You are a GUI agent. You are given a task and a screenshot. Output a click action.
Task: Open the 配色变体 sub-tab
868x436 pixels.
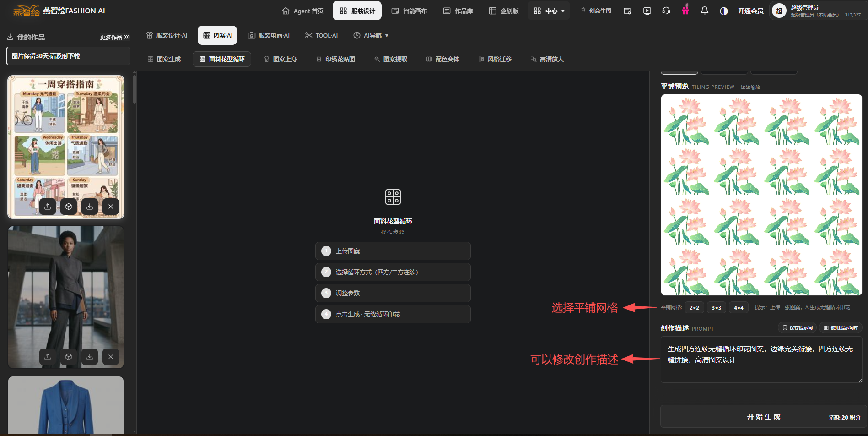coord(443,59)
